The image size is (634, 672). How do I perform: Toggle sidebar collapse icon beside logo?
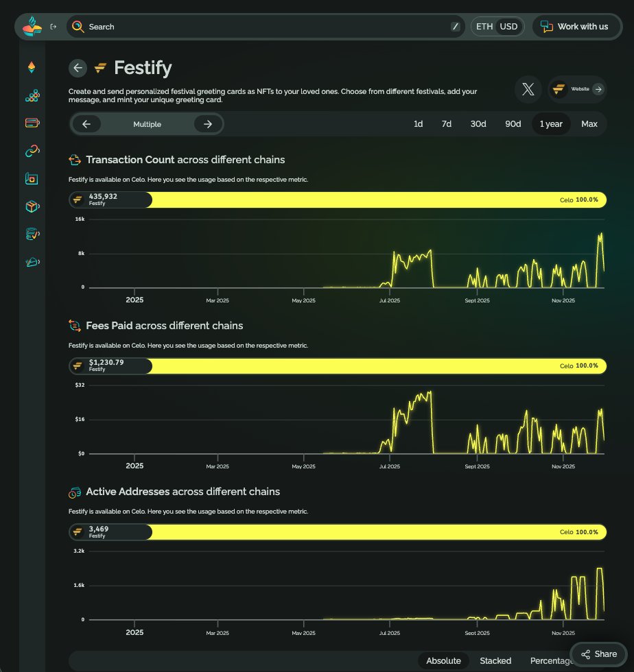54,27
